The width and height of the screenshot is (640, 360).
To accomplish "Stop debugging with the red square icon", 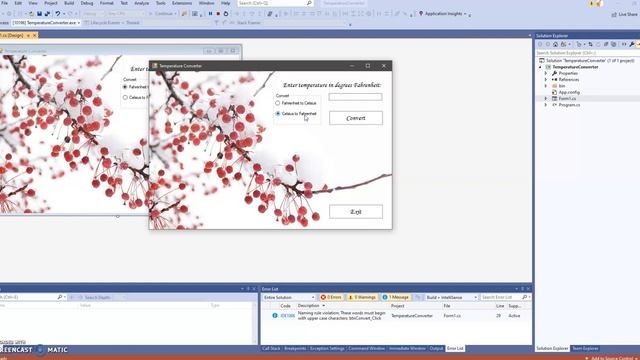I will 218,13.
